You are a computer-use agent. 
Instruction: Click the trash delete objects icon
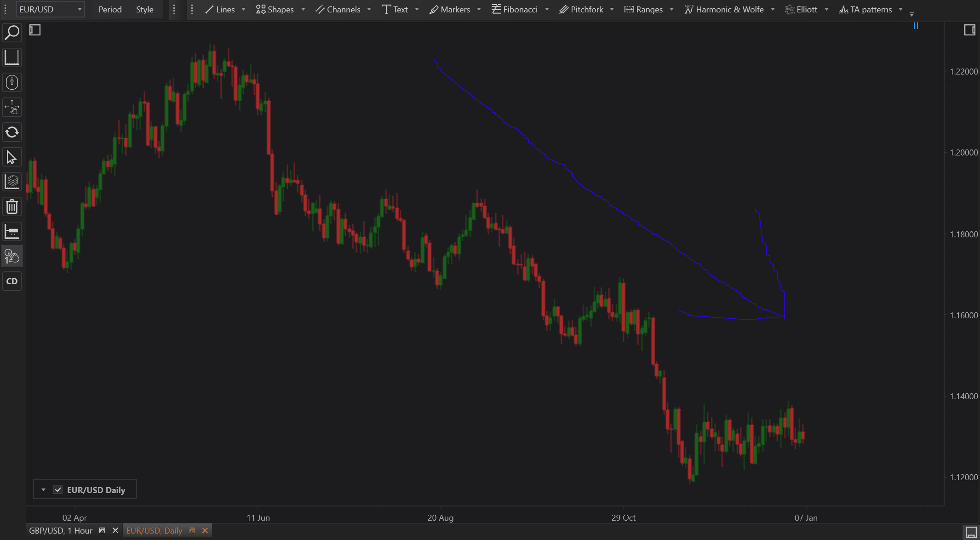(x=12, y=207)
